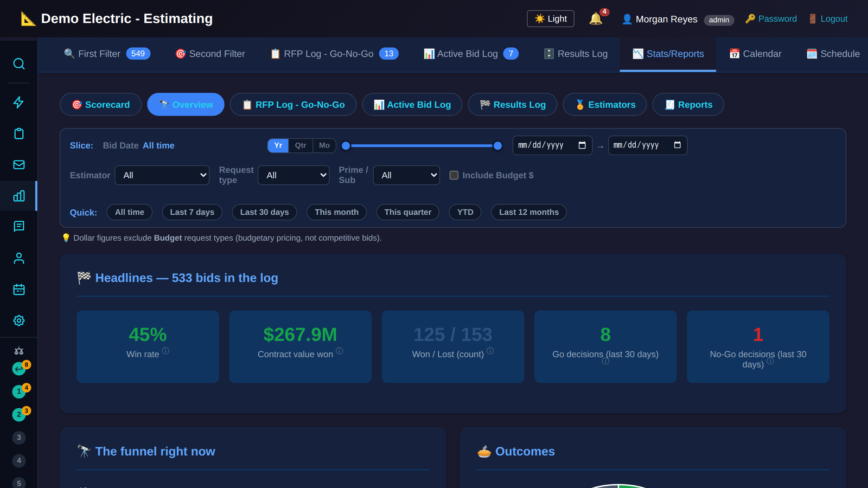Viewport: 868px width, 488px height.
Task: Click the YTD quick filter
Action: coord(465,212)
